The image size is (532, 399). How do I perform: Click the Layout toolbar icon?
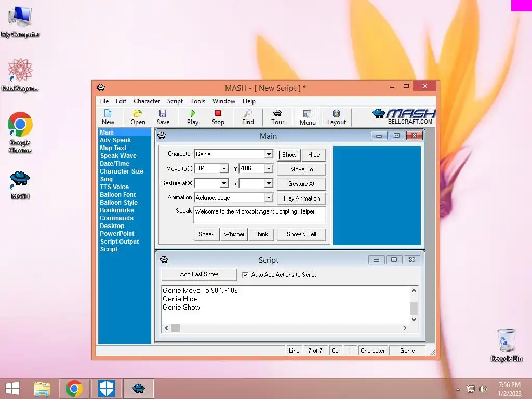[336, 117]
